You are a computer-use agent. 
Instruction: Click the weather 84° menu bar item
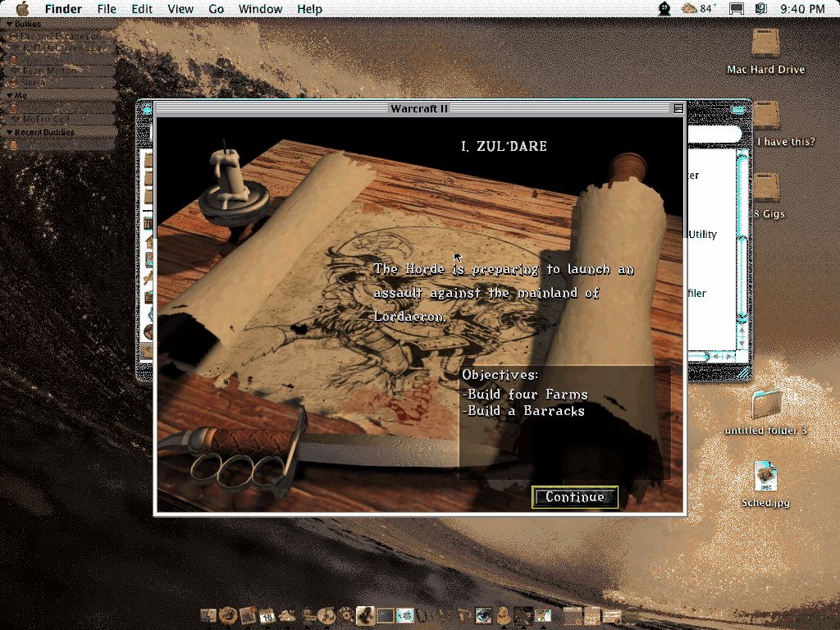698,8
